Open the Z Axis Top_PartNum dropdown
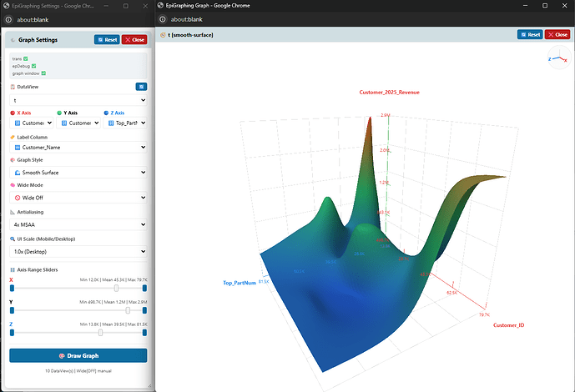Screen dimensions: 575x392 (125, 123)
